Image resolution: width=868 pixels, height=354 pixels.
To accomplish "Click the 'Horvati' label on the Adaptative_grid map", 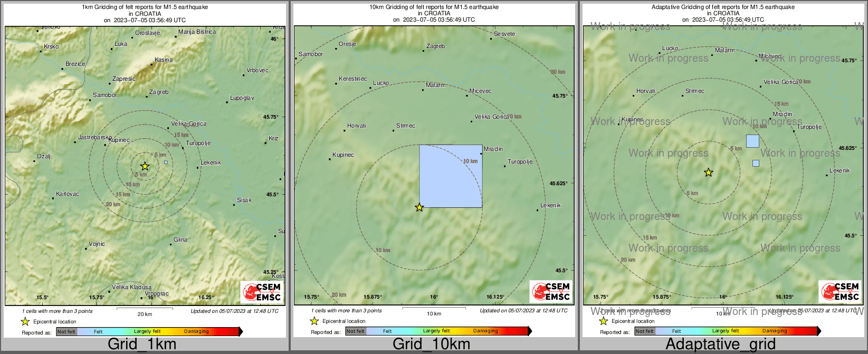I will [x=646, y=91].
